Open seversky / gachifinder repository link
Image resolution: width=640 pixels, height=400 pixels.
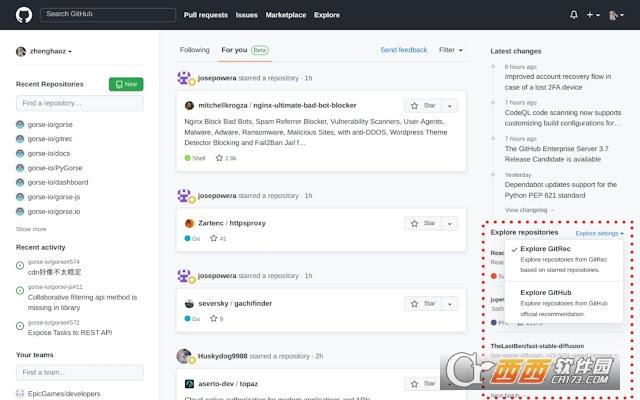click(x=235, y=304)
